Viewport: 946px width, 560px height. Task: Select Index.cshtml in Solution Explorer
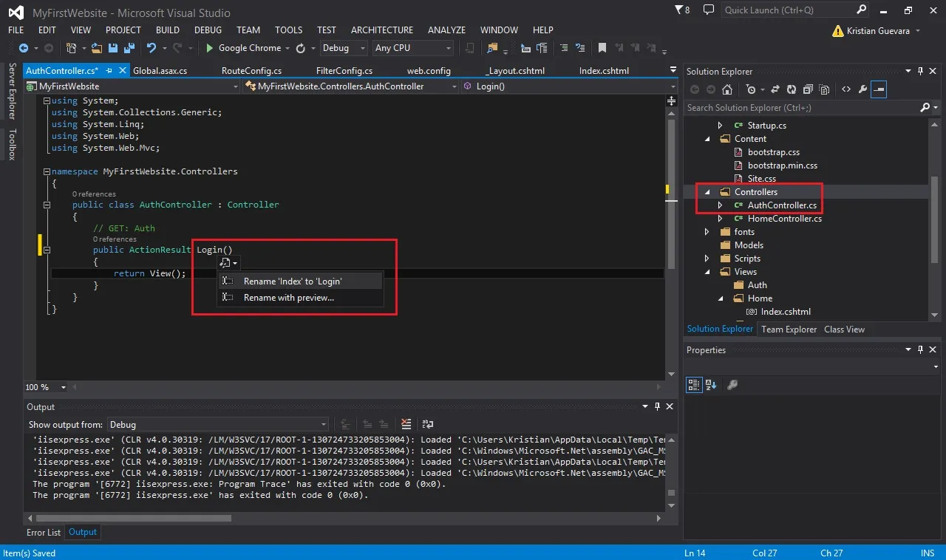(x=786, y=312)
